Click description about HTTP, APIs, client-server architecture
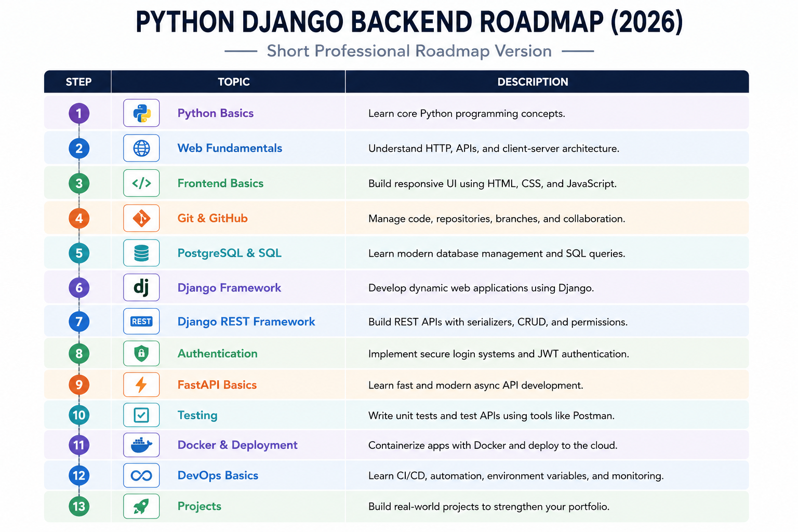 (494, 149)
